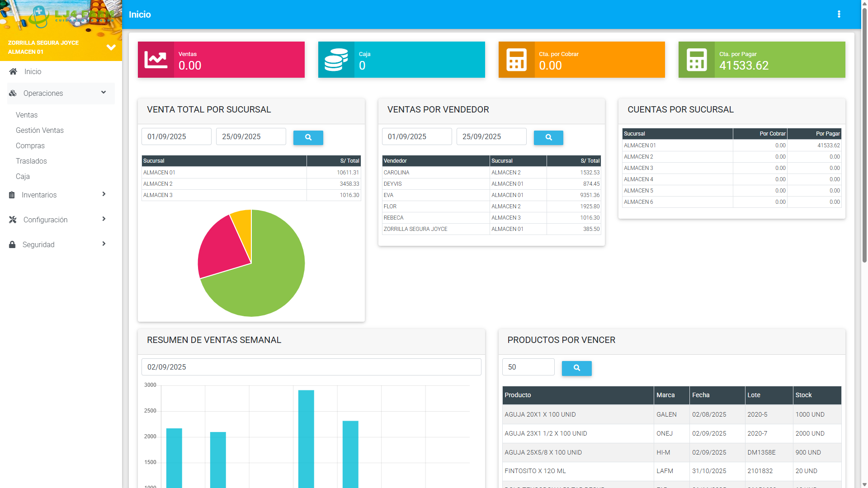Click calculator icon on Cta. por Pagar card
This screenshot has height=488, width=868.
(697, 60)
